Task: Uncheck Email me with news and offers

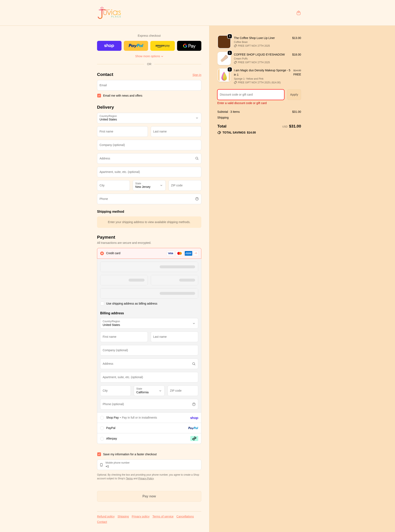Action: tap(99, 96)
